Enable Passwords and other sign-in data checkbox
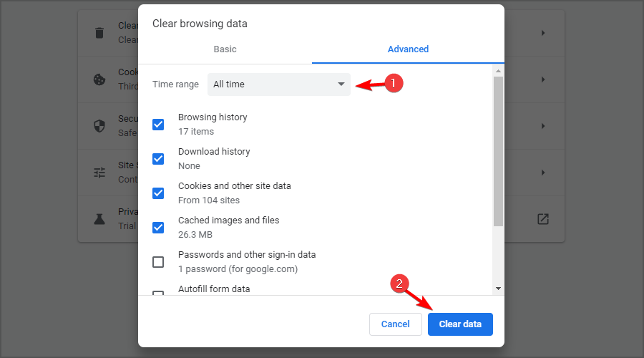Image resolution: width=644 pixels, height=358 pixels. (158, 262)
